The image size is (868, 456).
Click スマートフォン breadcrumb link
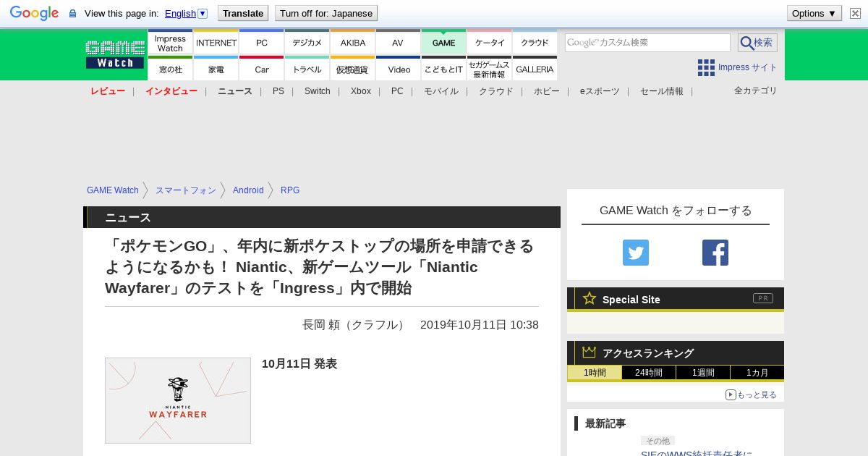(x=186, y=190)
